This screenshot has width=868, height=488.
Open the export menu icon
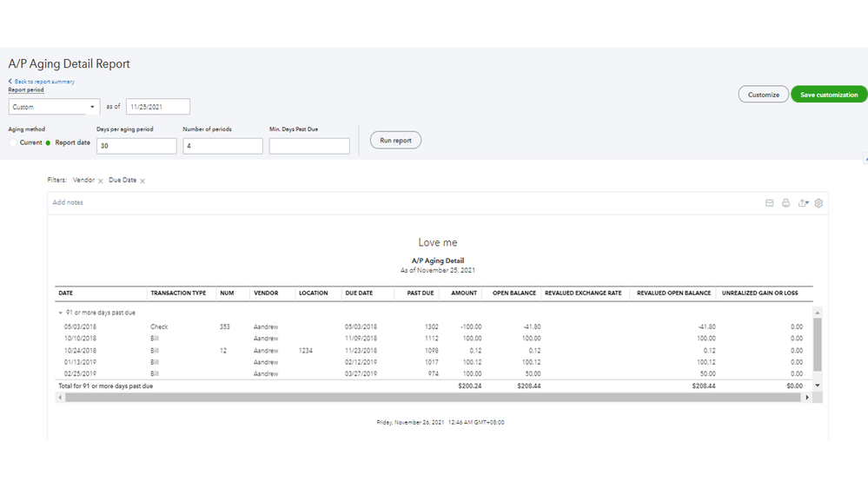pos(803,203)
